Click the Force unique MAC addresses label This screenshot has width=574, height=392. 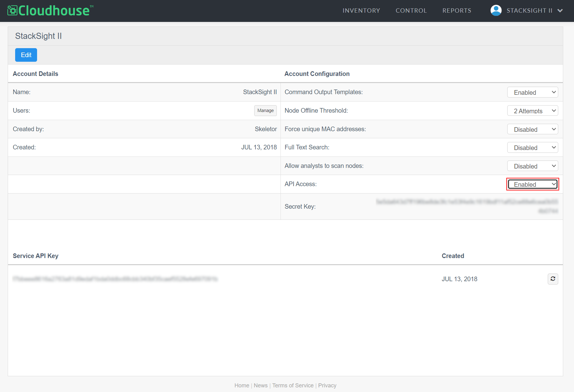(x=325, y=129)
